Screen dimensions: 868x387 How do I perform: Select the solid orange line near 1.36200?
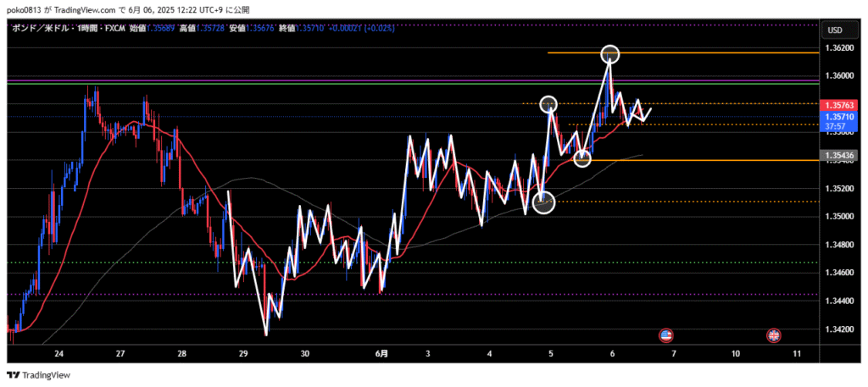[x=678, y=53]
